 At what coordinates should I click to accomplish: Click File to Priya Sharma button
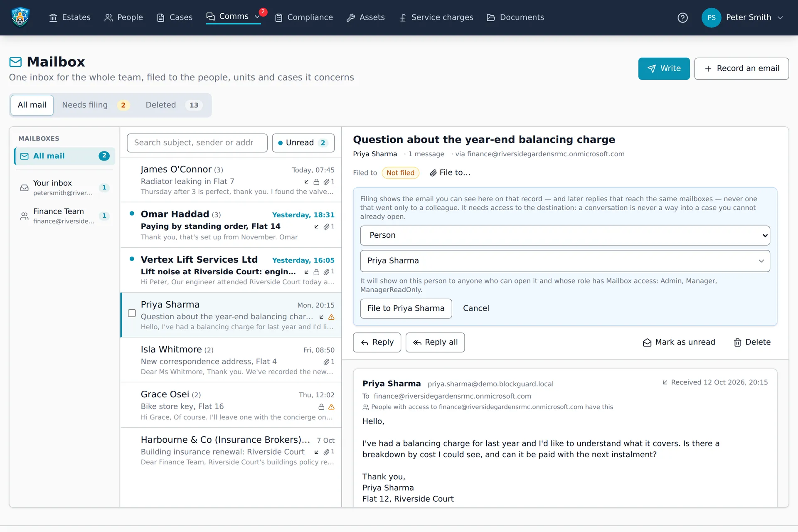click(406, 308)
